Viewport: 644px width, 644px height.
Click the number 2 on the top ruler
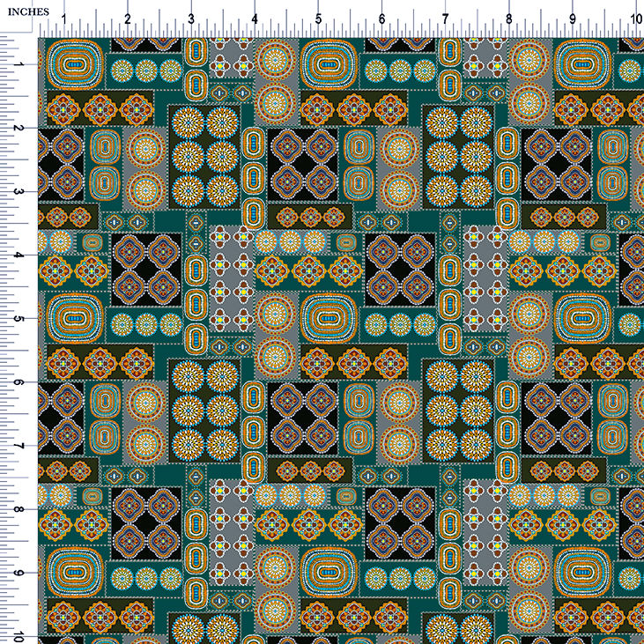pos(128,19)
